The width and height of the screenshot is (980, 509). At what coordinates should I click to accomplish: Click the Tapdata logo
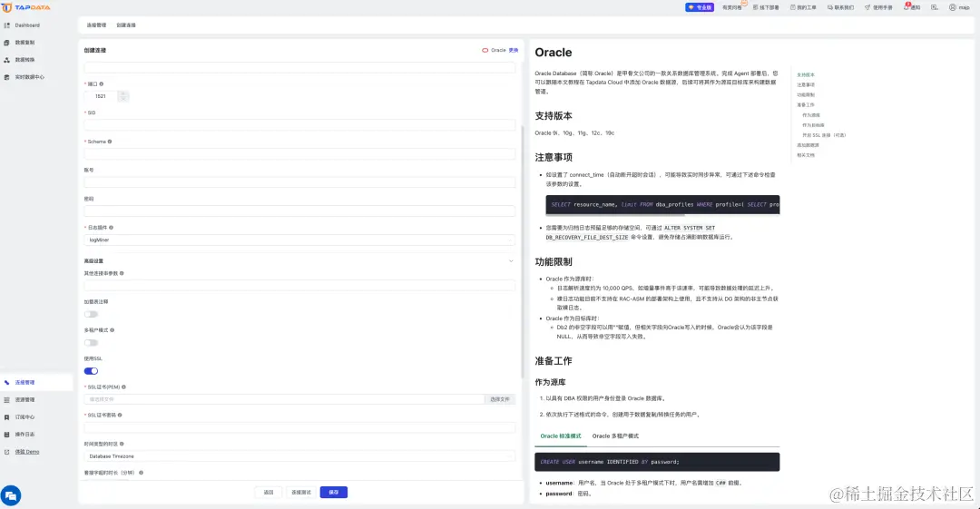(25, 7)
